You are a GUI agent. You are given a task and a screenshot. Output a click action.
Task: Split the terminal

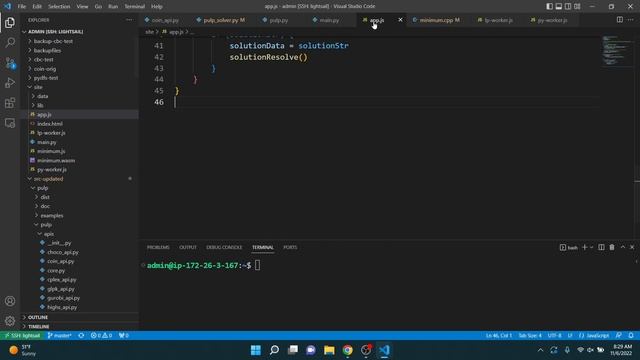(x=601, y=247)
